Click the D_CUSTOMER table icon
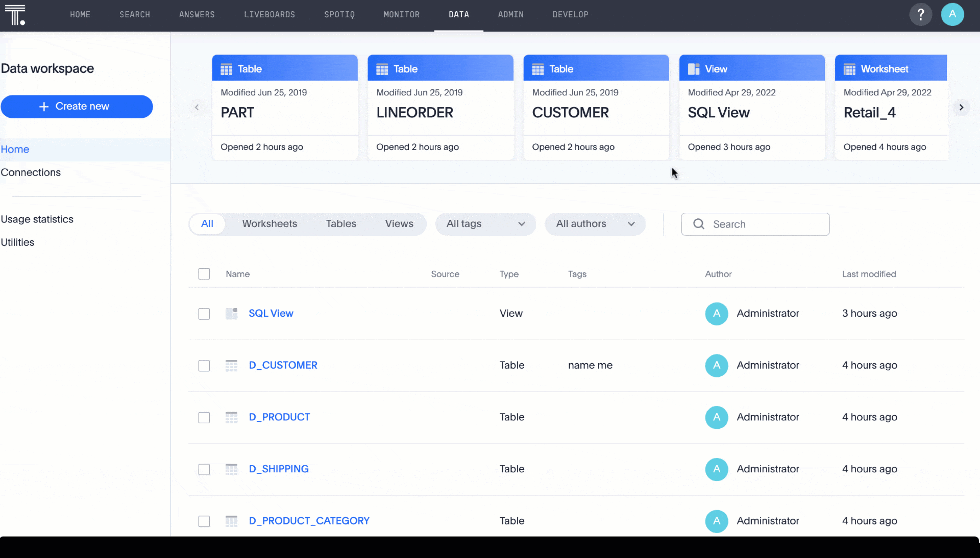 click(x=231, y=365)
